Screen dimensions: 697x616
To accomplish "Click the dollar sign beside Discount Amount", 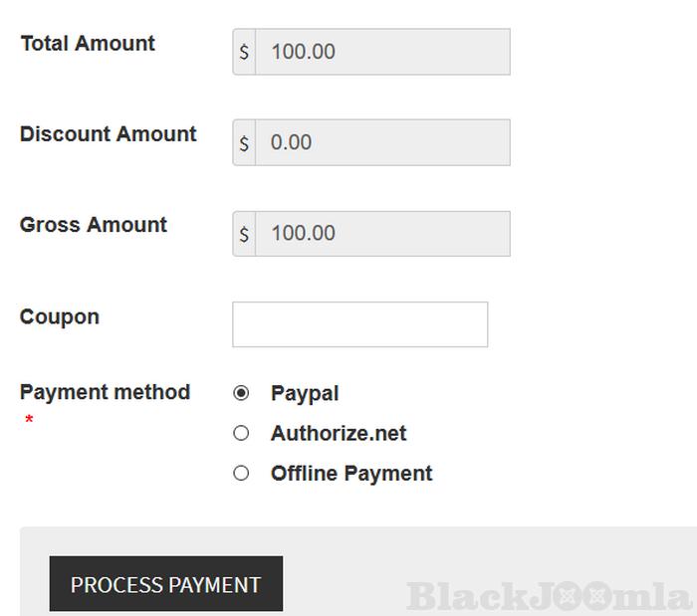I will [x=244, y=143].
